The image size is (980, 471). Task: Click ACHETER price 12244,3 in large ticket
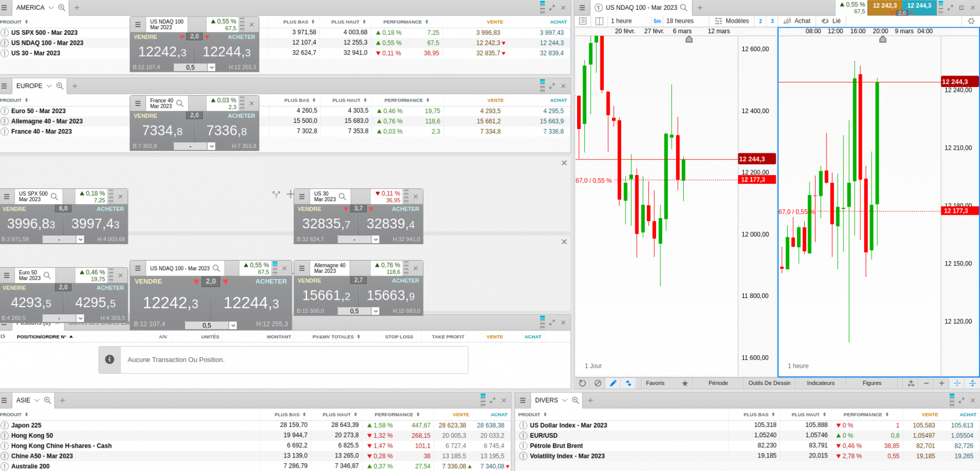tap(252, 303)
